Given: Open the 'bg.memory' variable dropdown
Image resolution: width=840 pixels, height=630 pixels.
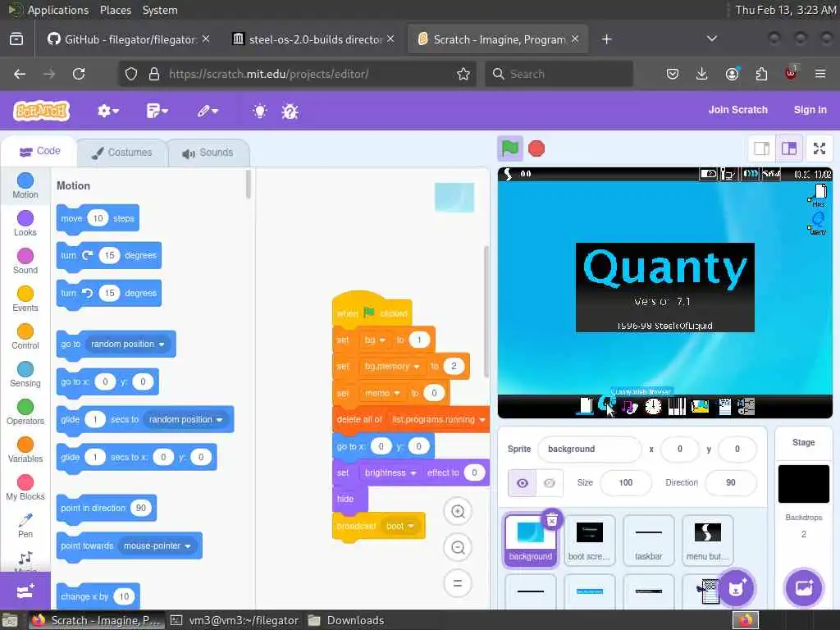Looking at the screenshot, I should 391,366.
